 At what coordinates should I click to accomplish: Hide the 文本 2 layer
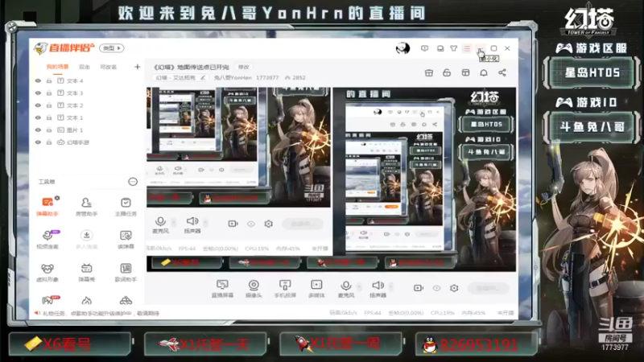[38, 105]
